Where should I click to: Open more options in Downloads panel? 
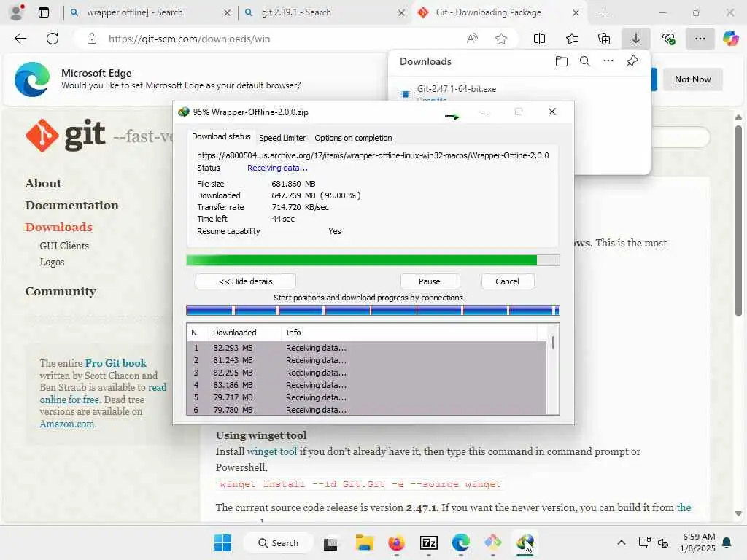608,61
